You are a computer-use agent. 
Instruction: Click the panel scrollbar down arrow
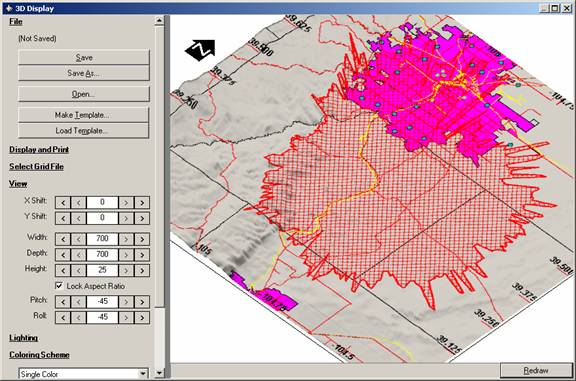tap(159, 373)
